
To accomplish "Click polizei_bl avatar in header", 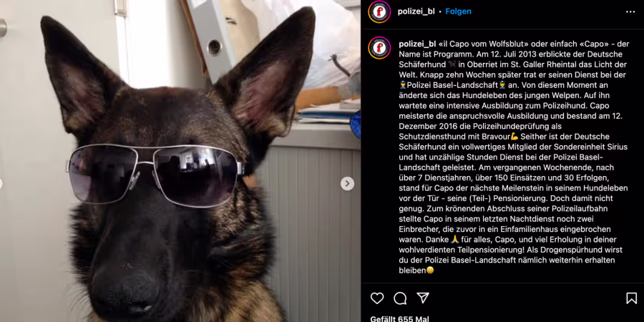I will tap(379, 12).
